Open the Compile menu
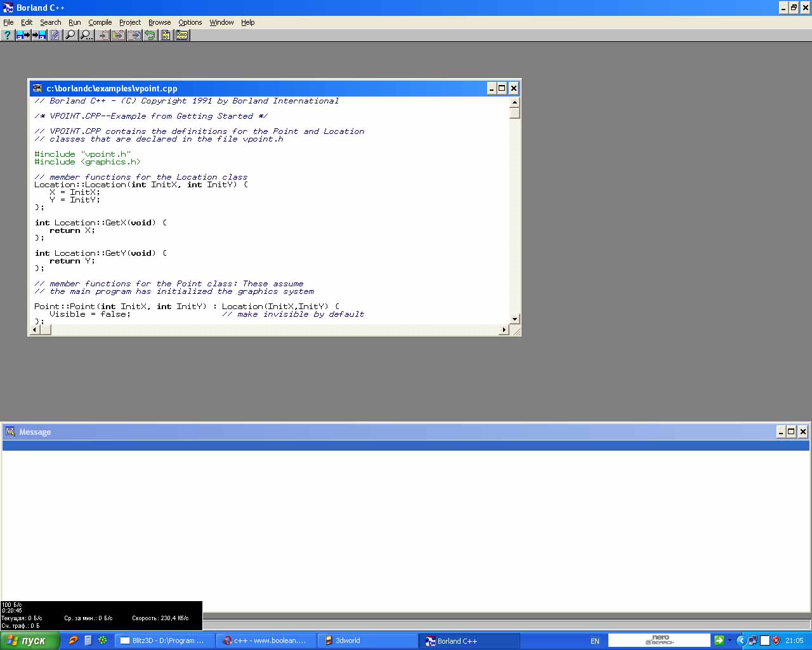The width and height of the screenshot is (812, 650). pos(100,22)
